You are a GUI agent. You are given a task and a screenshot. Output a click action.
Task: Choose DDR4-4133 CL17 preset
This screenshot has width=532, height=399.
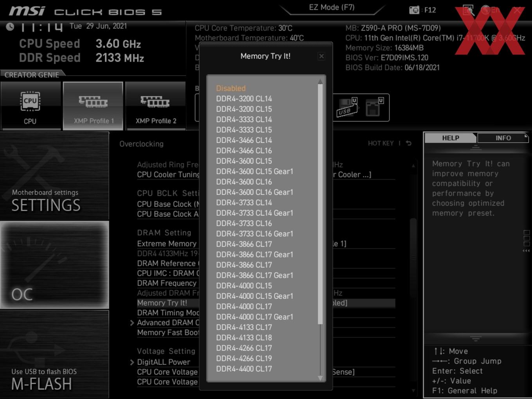click(x=244, y=327)
